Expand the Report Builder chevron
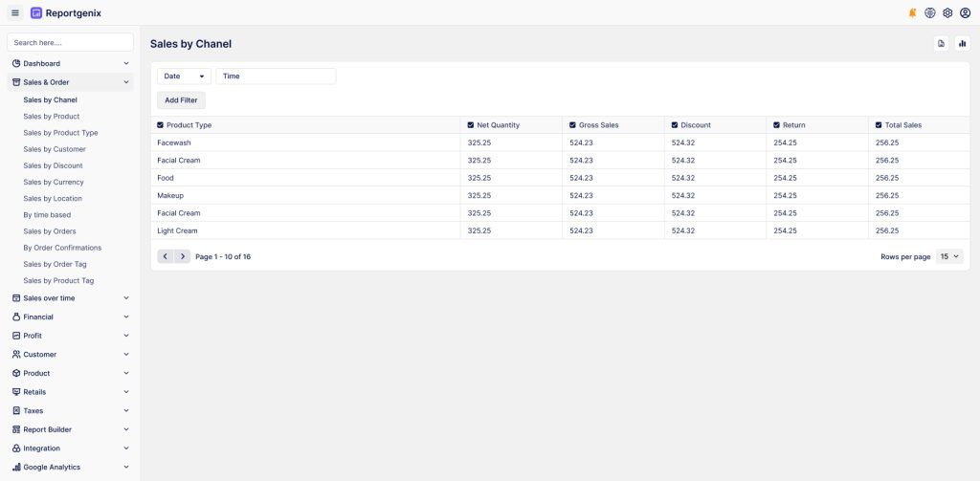This screenshot has height=481, width=980. click(126, 429)
